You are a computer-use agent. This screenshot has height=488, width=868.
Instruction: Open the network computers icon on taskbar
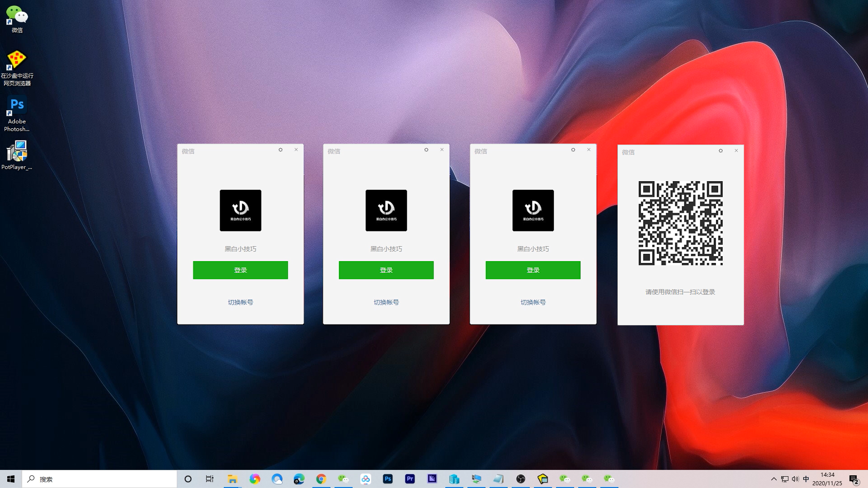(x=476, y=479)
